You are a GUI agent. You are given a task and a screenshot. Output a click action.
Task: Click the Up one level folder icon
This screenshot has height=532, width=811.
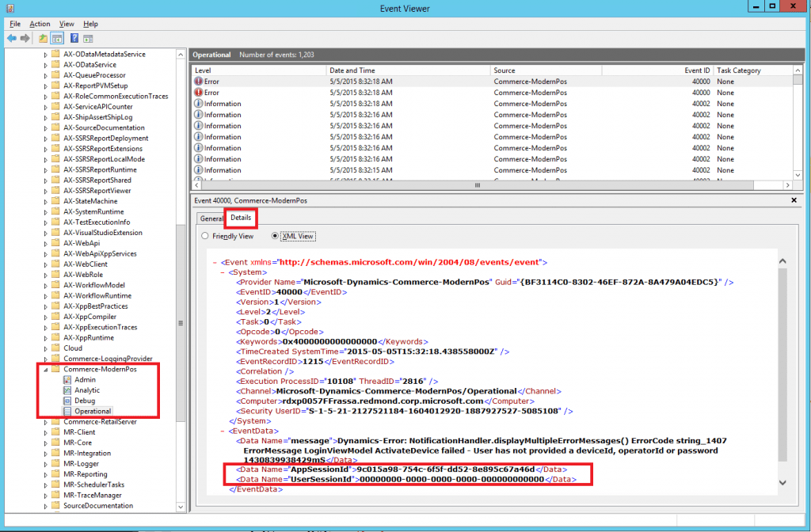click(x=43, y=38)
